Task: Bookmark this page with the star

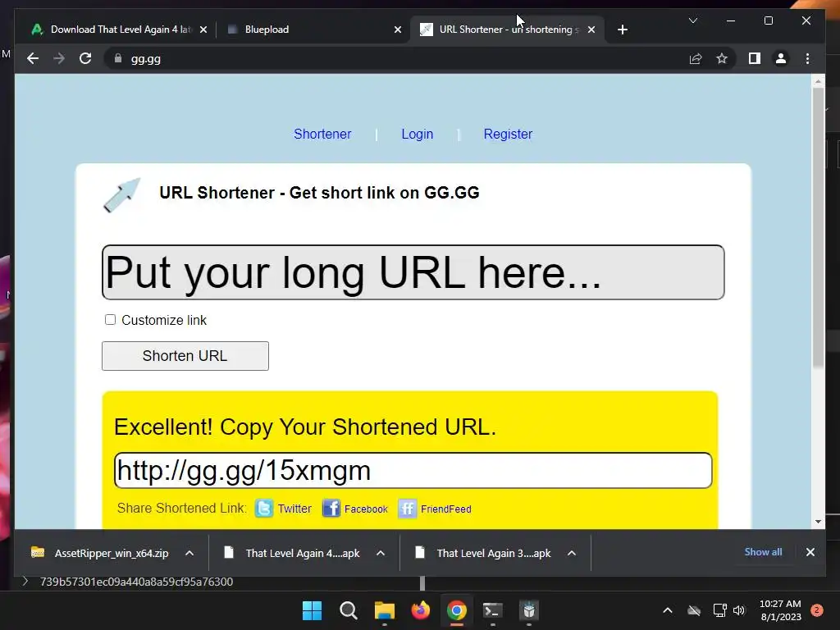Action: tap(722, 58)
